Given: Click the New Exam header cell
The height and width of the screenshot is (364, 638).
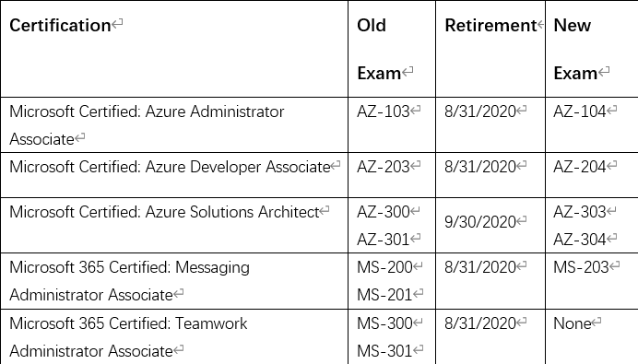Looking at the screenshot, I should coord(592,49).
